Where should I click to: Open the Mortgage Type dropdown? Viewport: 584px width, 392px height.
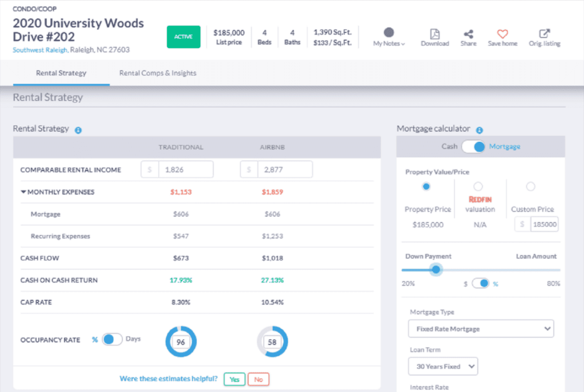click(x=480, y=329)
